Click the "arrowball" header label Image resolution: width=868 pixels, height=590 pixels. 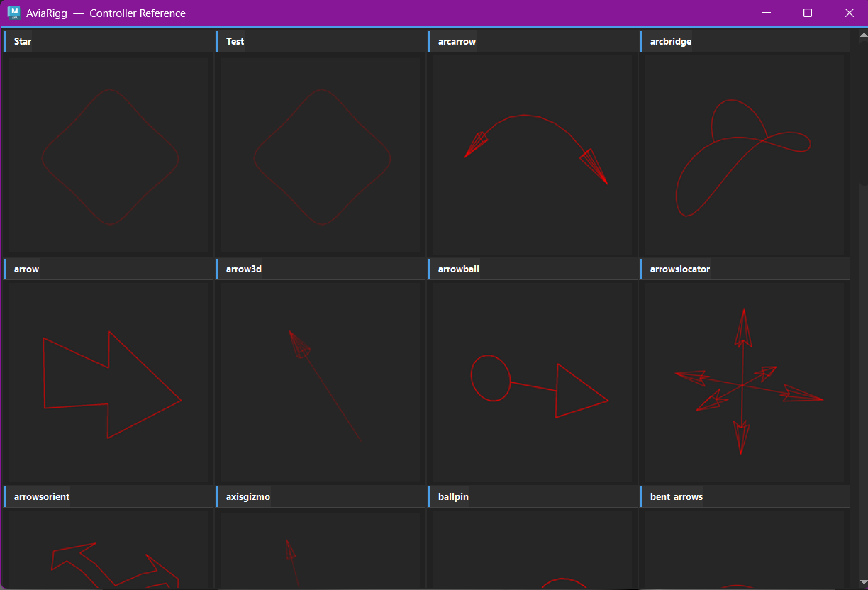point(459,269)
